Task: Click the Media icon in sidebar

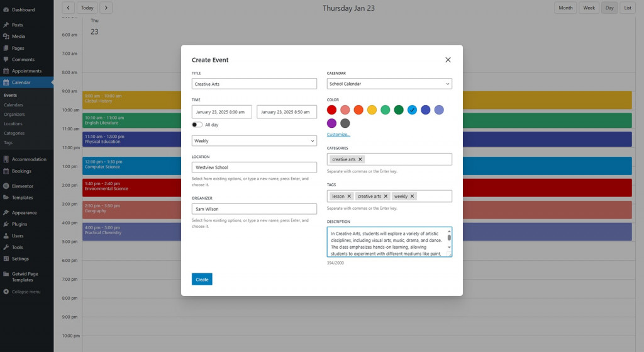Action: 6,36
